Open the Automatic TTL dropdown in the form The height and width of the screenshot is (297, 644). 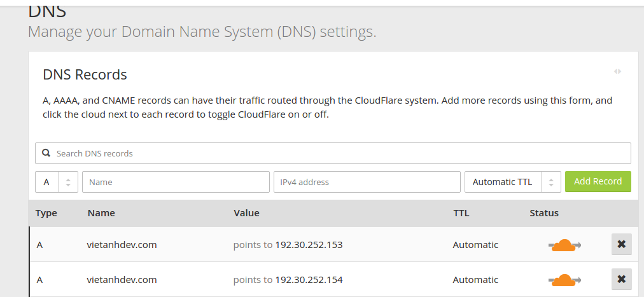512,182
